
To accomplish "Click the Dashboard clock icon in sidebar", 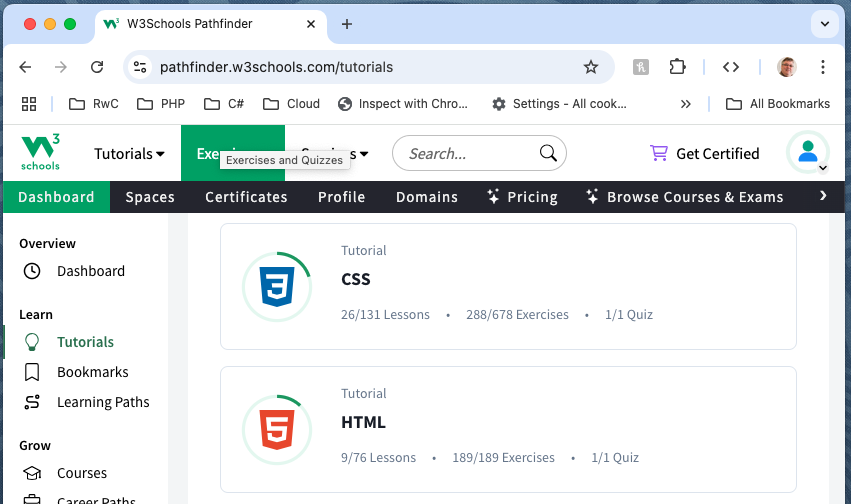I will coord(32,271).
